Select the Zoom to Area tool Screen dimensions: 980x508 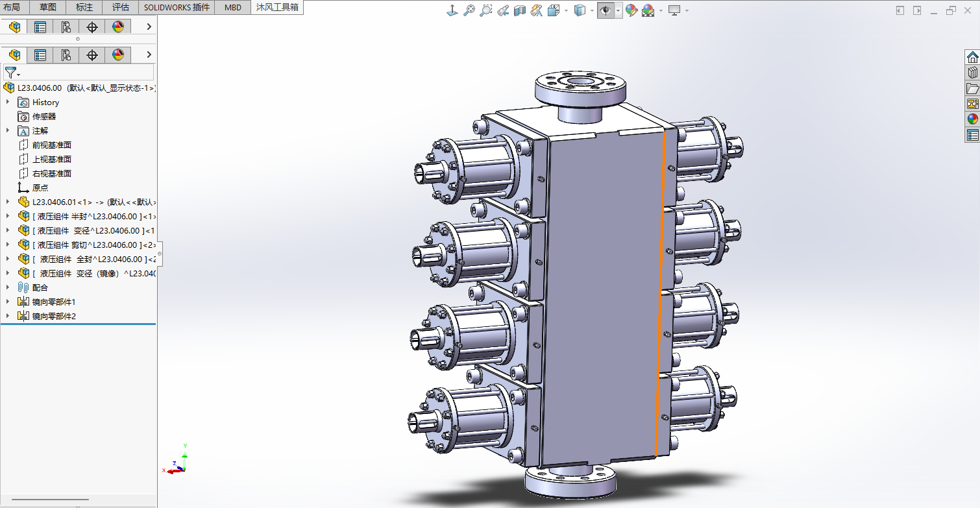(485, 10)
